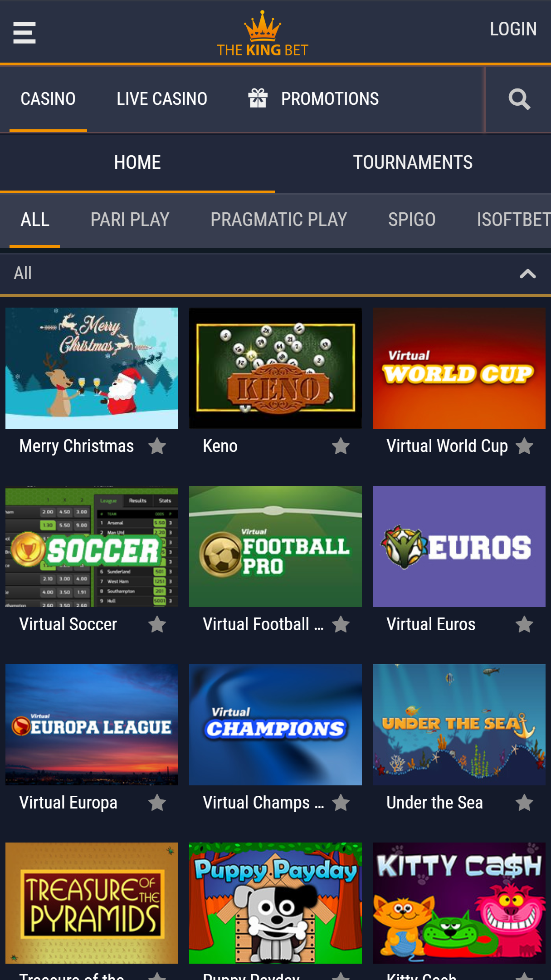
Task: Click the Login link
Action: pos(513,29)
